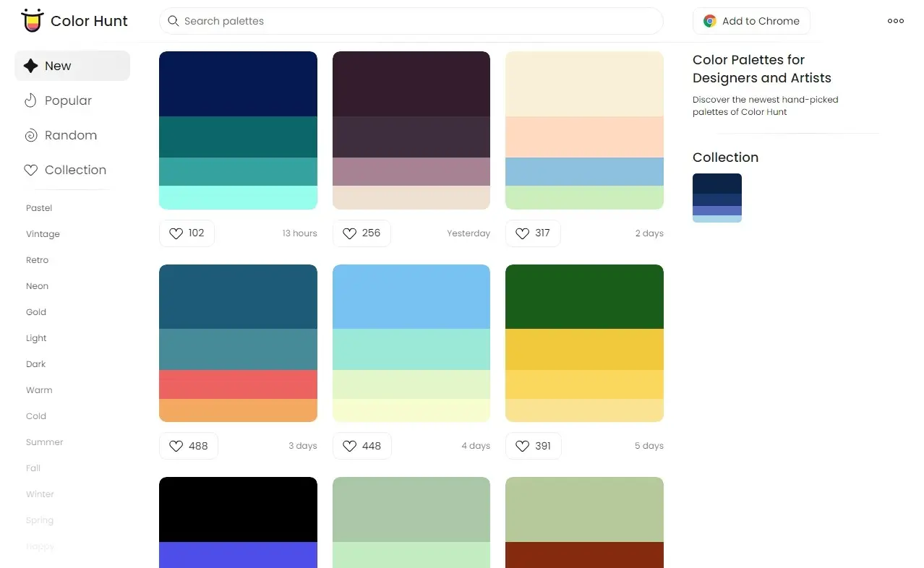
Task: Click the black swatch in the bottom row
Action: tap(238, 509)
